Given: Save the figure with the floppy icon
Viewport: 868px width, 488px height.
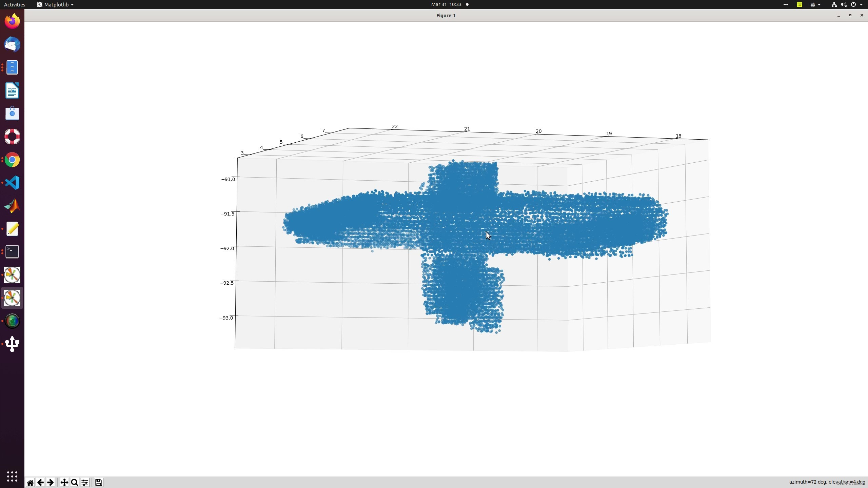Looking at the screenshot, I should coord(99,482).
